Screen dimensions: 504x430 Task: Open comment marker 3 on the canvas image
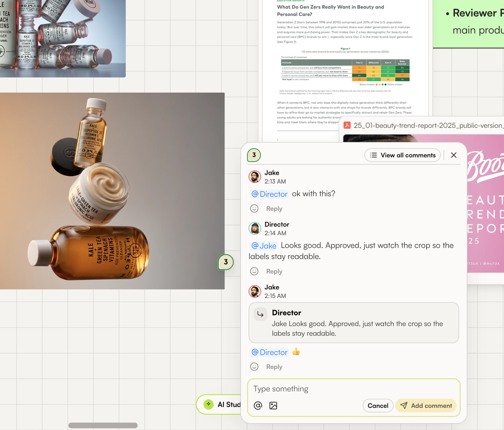(x=226, y=262)
